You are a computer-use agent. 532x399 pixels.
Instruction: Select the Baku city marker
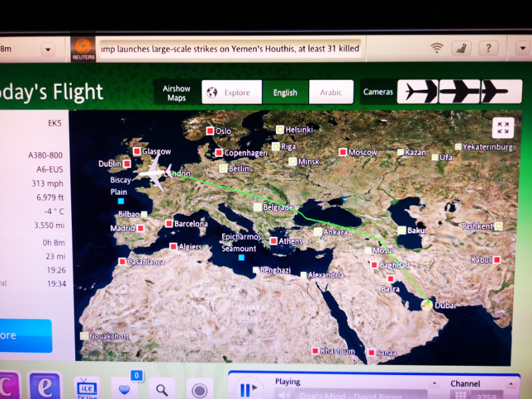pyautogui.click(x=402, y=230)
